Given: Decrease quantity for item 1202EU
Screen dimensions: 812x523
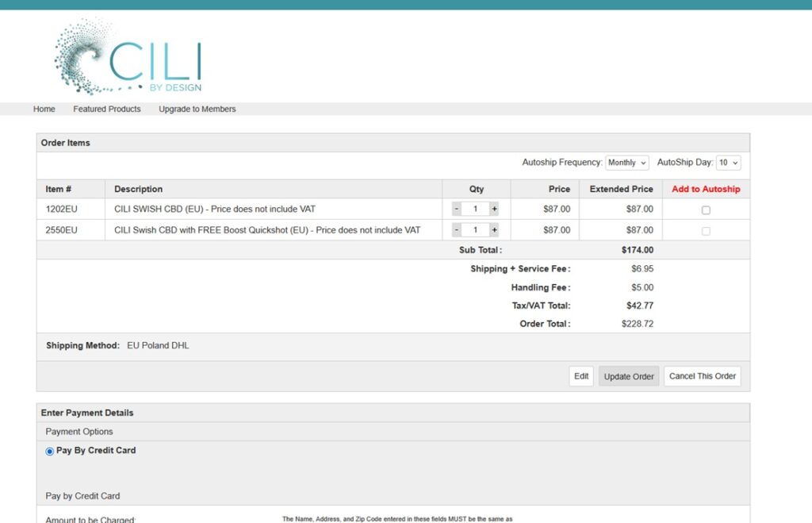Looking at the screenshot, I should click(x=456, y=209).
